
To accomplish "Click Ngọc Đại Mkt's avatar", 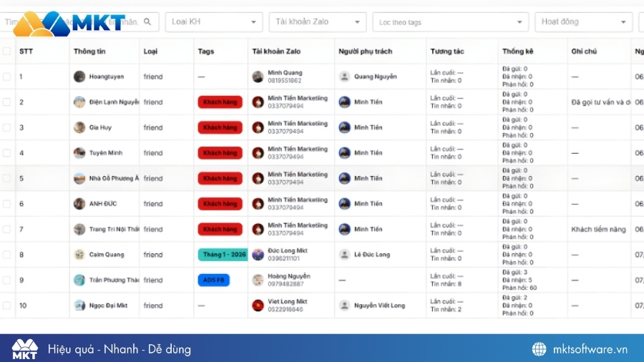I will click(79, 305).
